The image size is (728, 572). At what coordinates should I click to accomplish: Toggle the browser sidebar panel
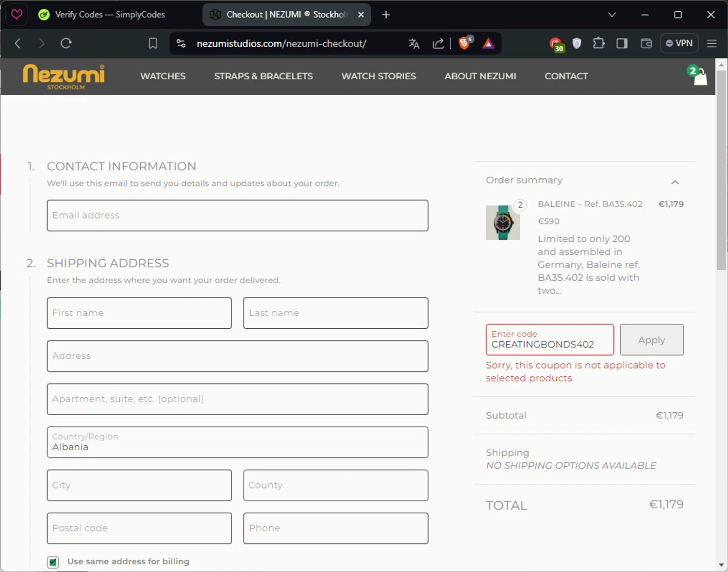point(622,44)
